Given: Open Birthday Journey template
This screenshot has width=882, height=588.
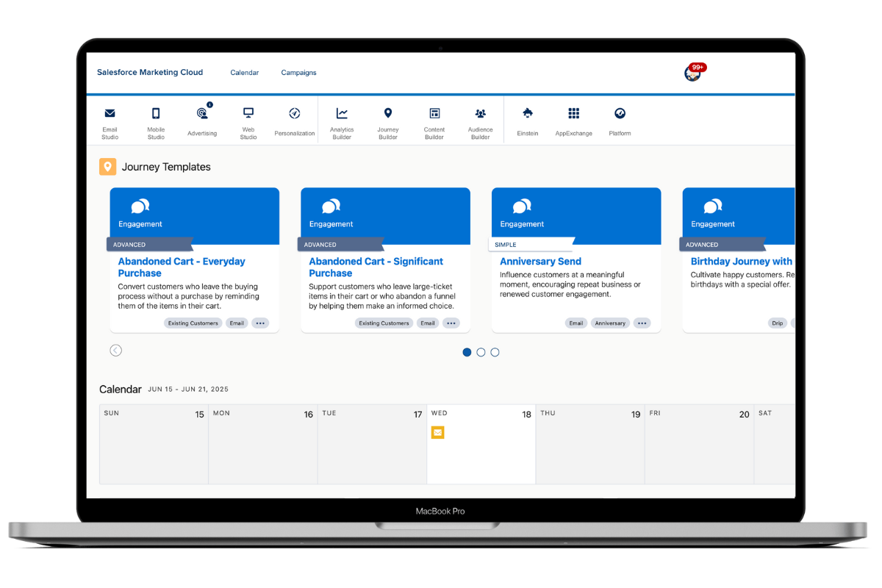Looking at the screenshot, I should pos(742,261).
